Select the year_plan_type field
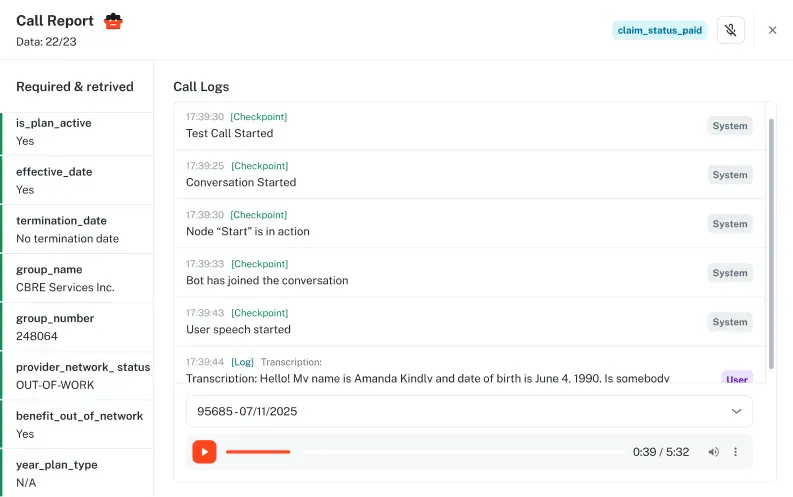Viewport: 793px width, 497px height. pyautogui.click(x=77, y=473)
